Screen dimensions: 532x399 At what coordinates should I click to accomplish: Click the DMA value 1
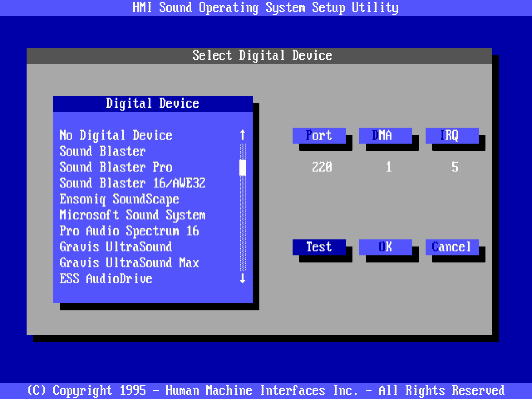[x=389, y=167]
